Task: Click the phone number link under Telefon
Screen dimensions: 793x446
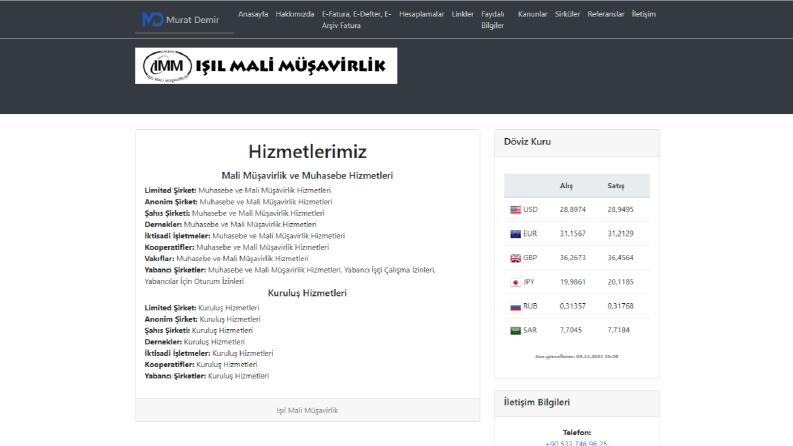Action: point(577,443)
